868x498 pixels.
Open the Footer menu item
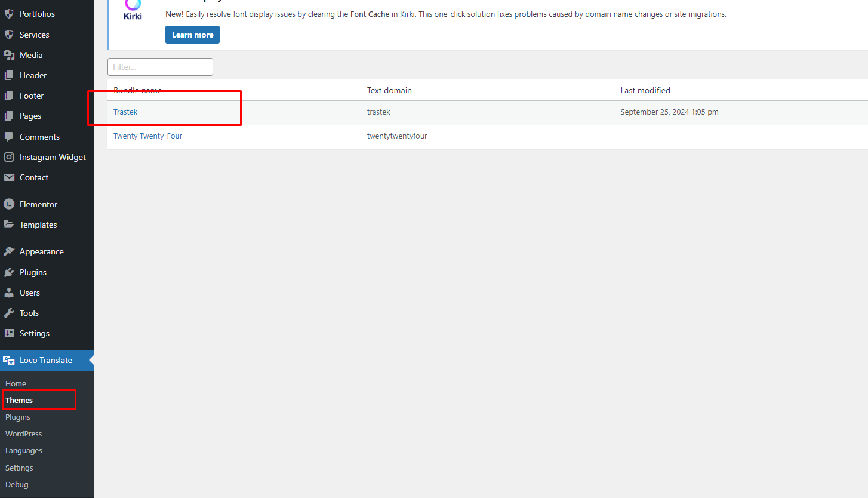(x=32, y=96)
